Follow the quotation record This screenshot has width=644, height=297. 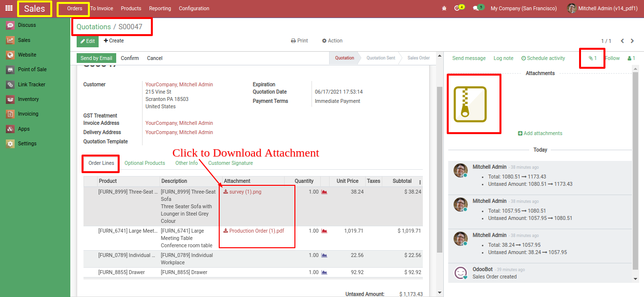point(612,58)
